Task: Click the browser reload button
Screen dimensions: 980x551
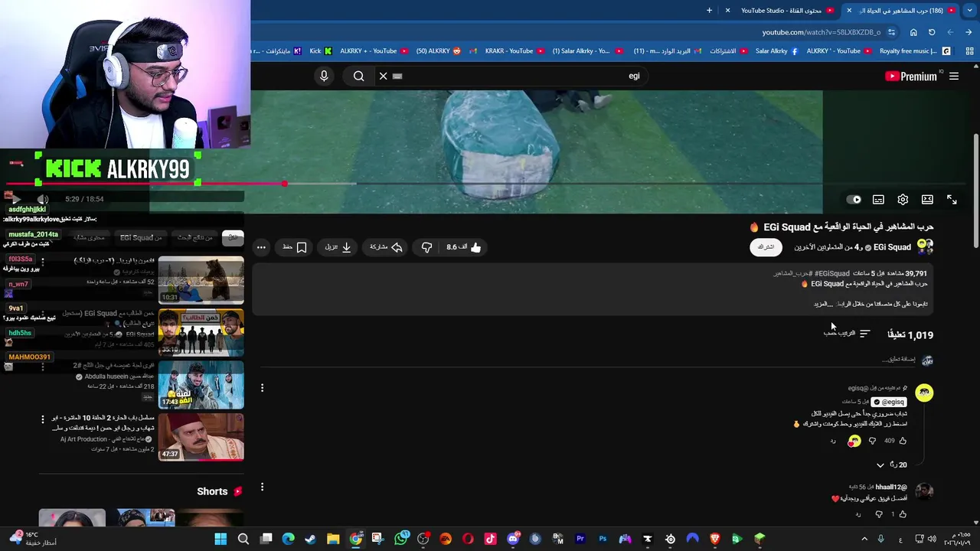Action: pyautogui.click(x=932, y=32)
